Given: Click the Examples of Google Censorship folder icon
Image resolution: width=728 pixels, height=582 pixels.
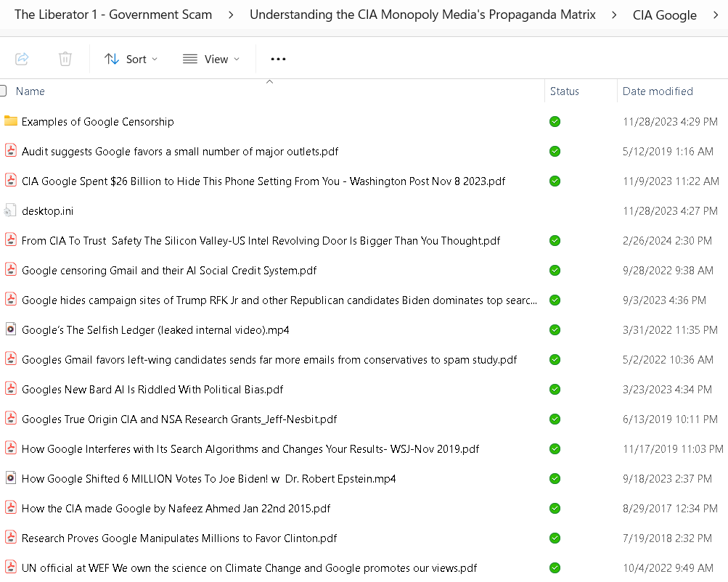Looking at the screenshot, I should point(10,121).
